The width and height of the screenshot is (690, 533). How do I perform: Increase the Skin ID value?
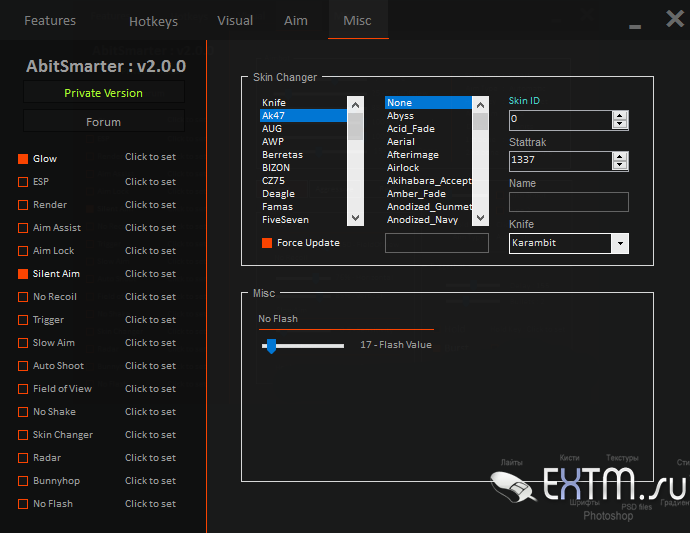click(620, 116)
